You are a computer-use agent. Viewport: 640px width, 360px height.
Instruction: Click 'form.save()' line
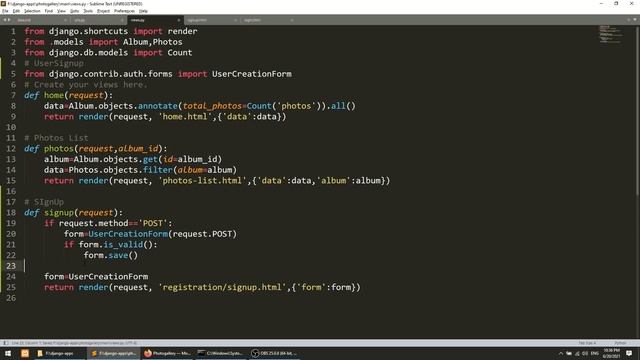(111, 255)
